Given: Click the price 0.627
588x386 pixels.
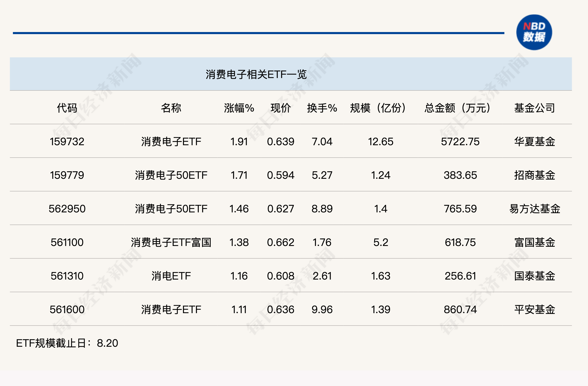Looking at the screenshot, I should coord(281,209).
